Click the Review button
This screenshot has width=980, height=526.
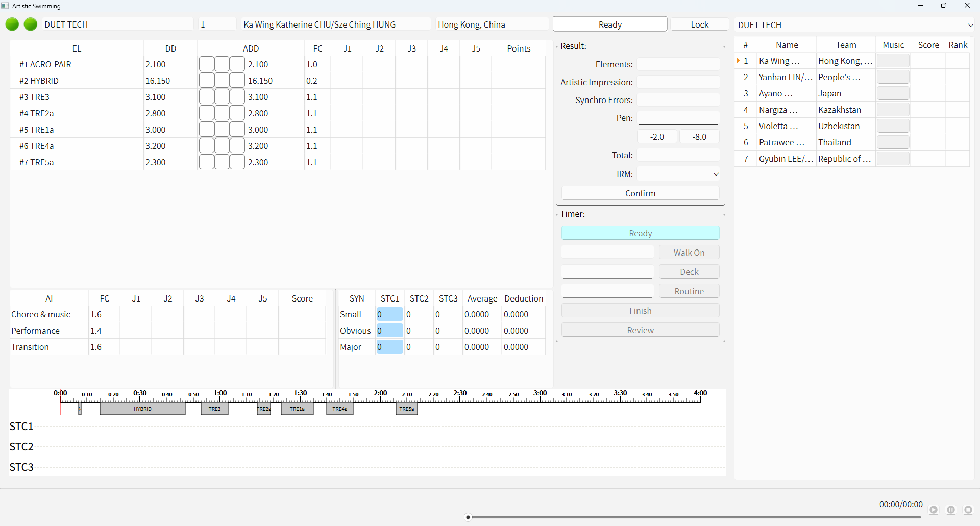(641, 330)
